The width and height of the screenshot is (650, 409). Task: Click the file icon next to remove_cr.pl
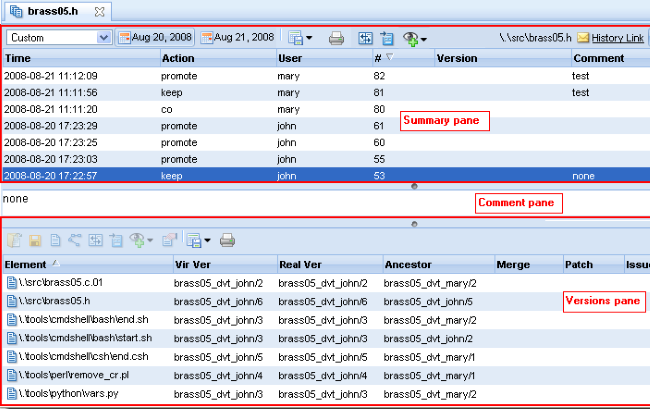pos(10,375)
